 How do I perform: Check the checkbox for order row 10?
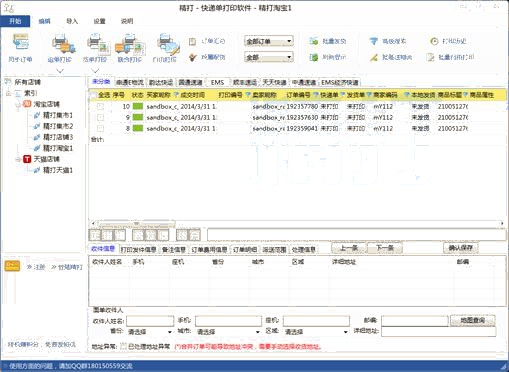point(100,106)
